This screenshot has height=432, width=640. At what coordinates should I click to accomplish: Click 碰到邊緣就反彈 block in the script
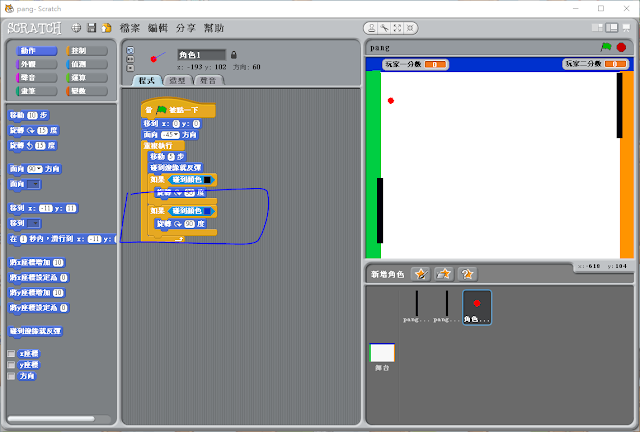click(x=176, y=168)
